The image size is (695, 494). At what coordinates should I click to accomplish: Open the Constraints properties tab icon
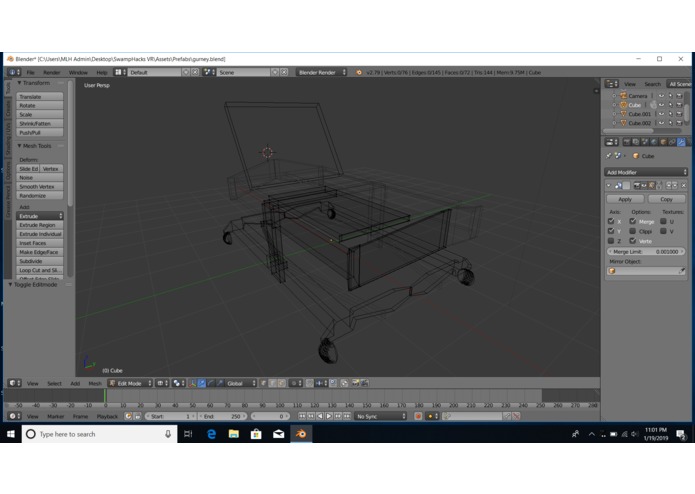(672, 142)
